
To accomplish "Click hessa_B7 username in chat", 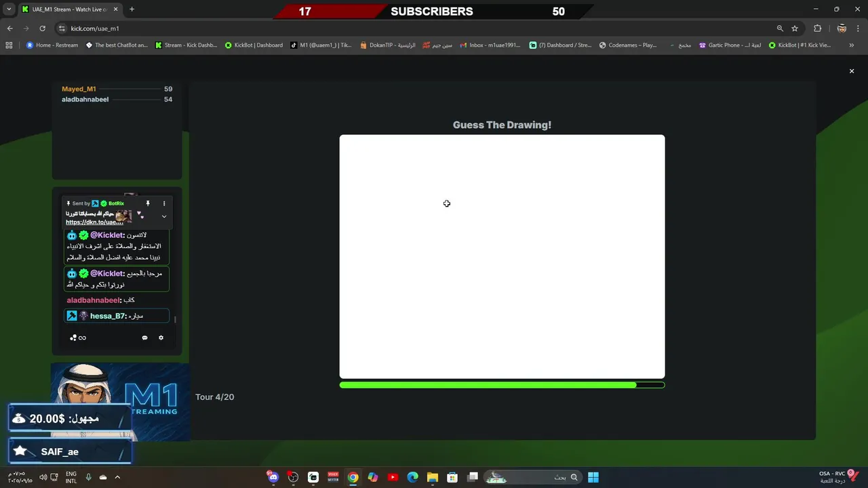I will [108, 316].
